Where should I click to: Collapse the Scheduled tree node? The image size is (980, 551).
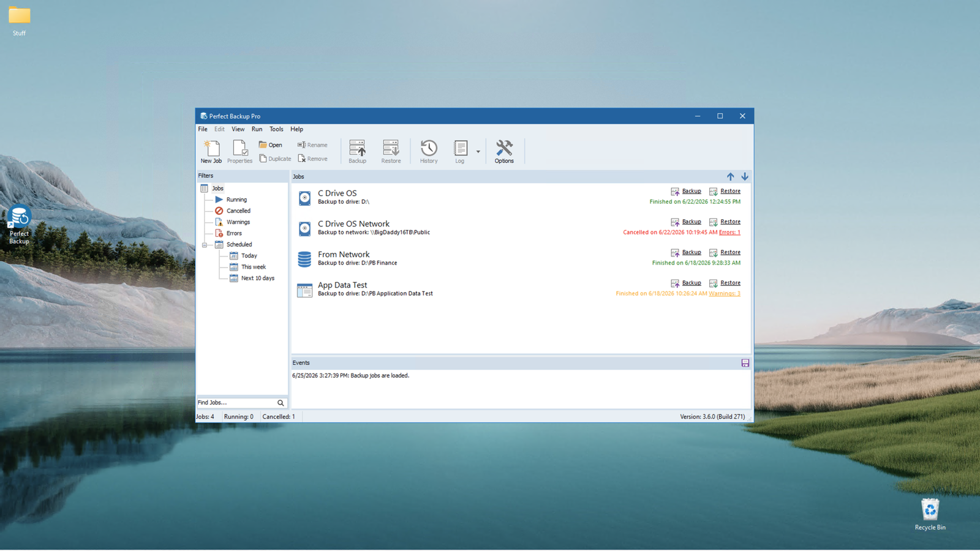(x=205, y=245)
